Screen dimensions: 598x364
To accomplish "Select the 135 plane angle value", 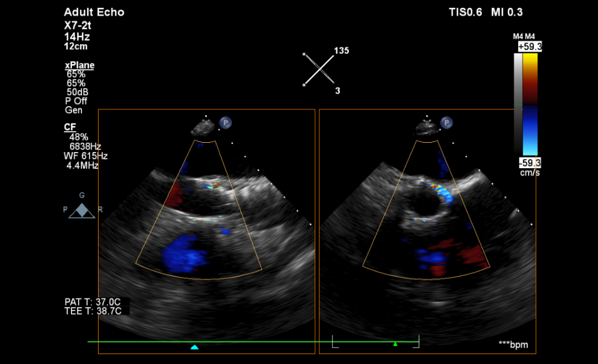I will [x=341, y=51].
